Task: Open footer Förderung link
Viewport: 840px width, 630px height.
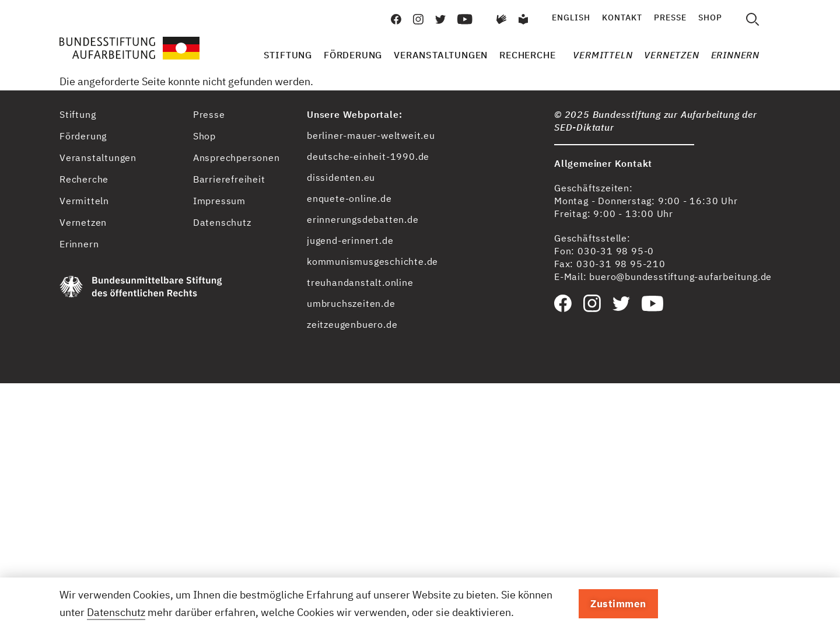Action: click(x=83, y=136)
